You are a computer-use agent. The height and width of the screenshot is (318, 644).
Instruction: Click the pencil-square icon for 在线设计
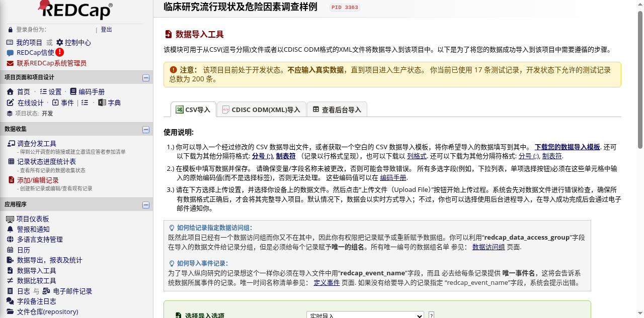tap(10, 102)
